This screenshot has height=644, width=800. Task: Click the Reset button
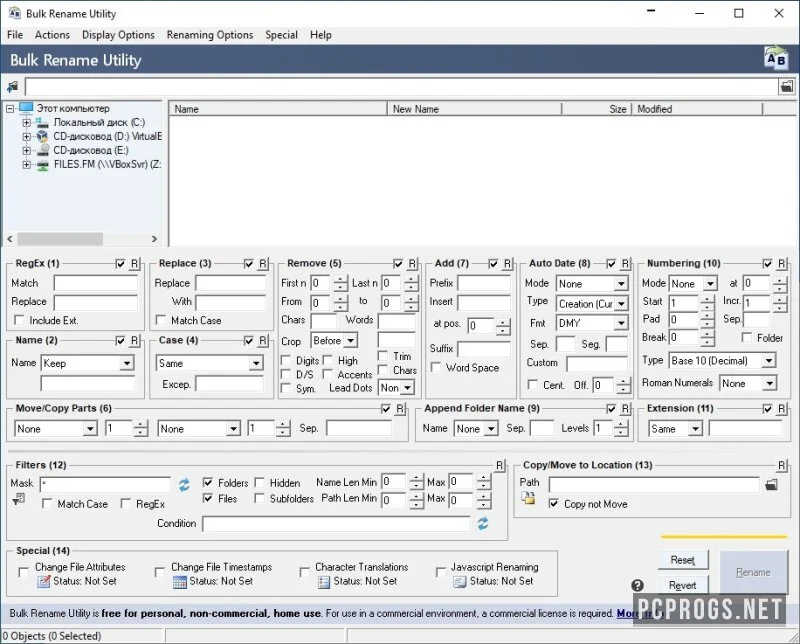click(683, 560)
